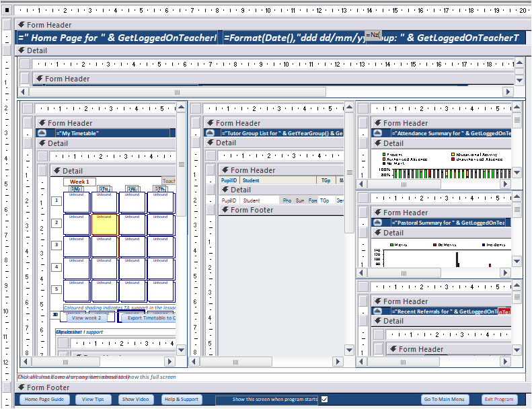Click the Exit Program button
The width and height of the screenshot is (532, 409).
tap(499, 400)
